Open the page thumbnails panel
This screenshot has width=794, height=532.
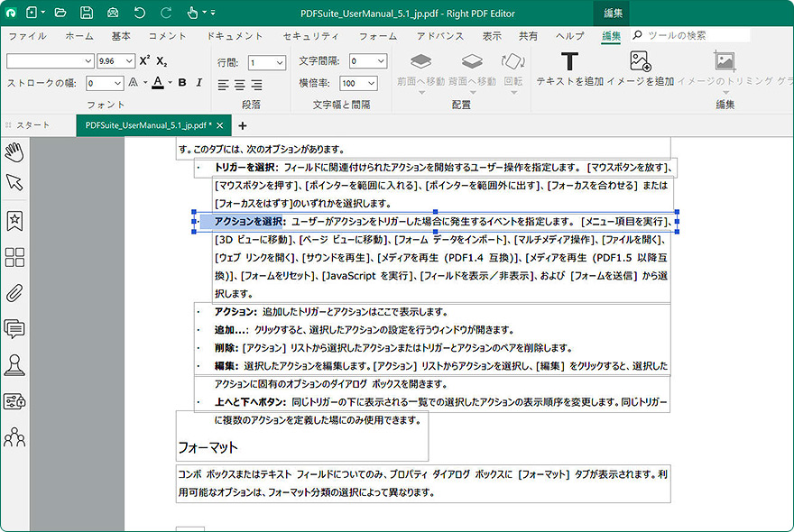click(14, 257)
